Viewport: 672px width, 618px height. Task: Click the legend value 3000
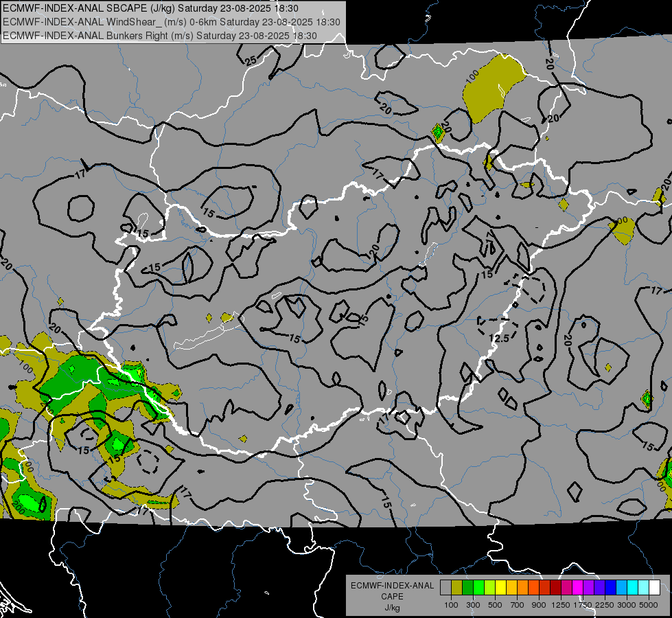click(x=627, y=605)
